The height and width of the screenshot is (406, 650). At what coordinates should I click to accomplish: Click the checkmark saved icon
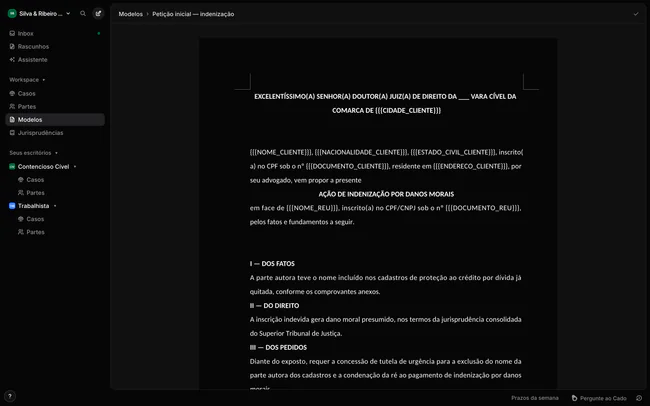(636, 14)
